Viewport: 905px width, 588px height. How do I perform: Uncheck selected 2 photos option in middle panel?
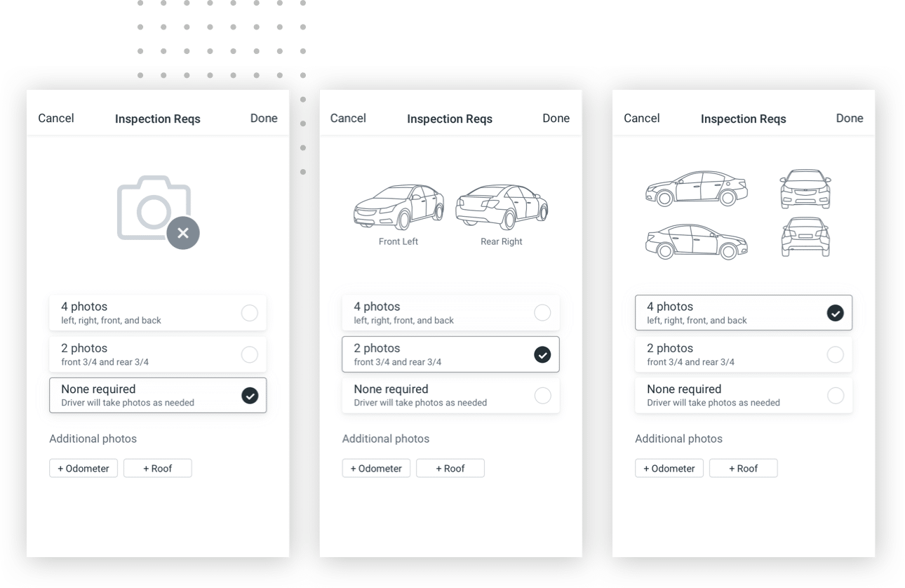pos(542,355)
